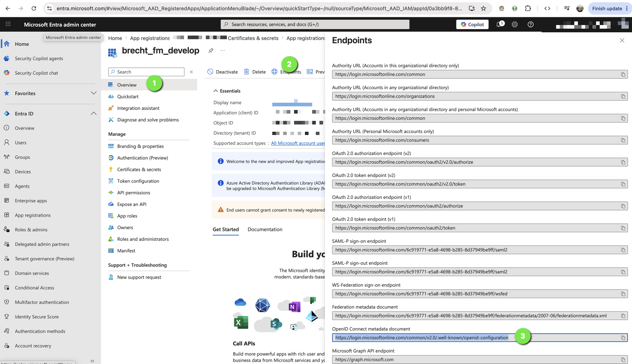
Task: Go to Branding & properties
Action: point(140,146)
